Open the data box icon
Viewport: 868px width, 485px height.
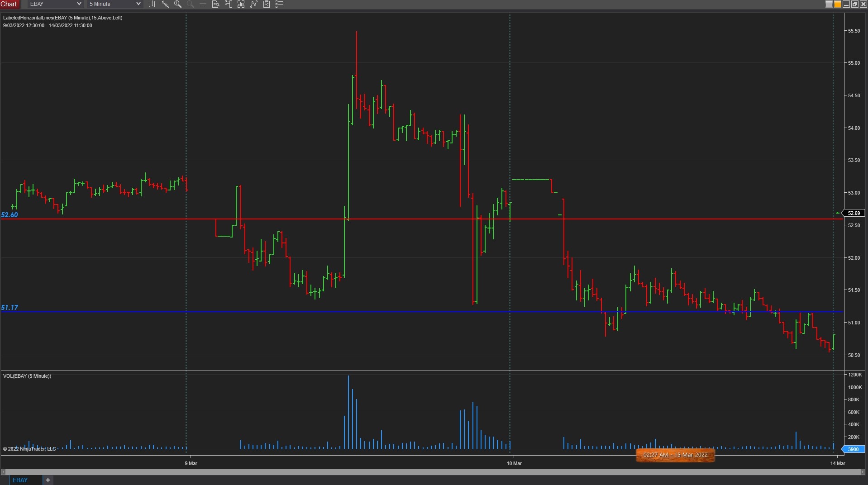[216, 4]
